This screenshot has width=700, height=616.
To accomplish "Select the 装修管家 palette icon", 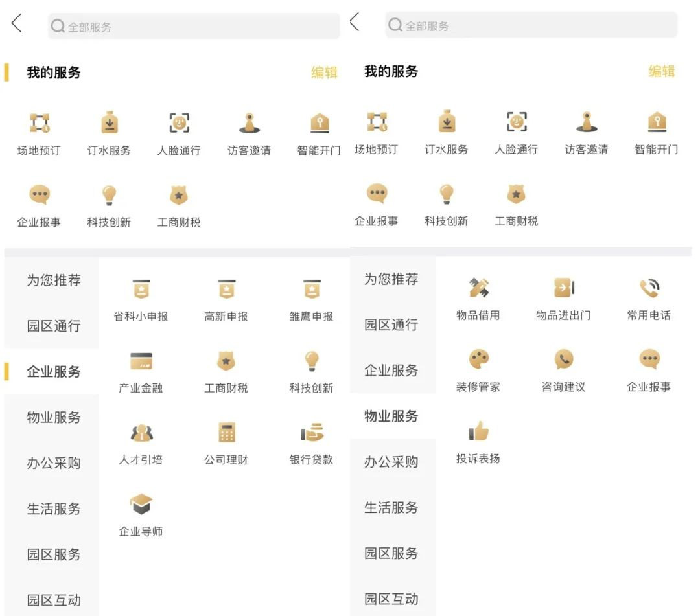I will [478, 359].
